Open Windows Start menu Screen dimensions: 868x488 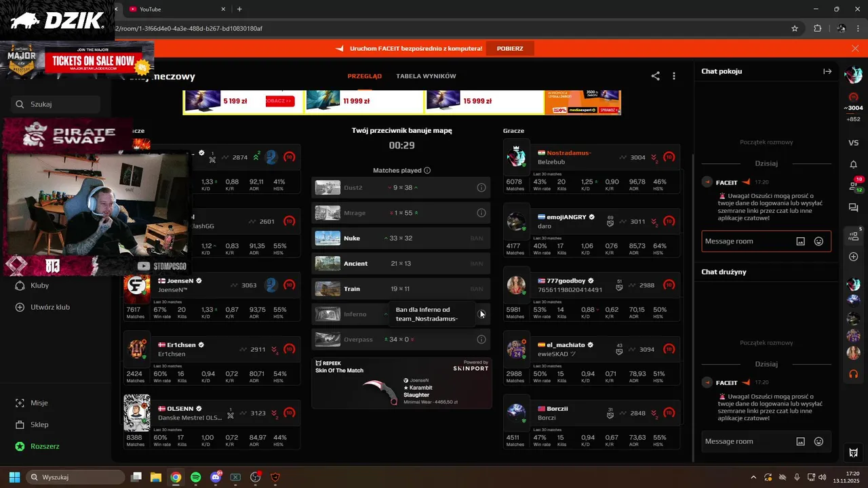tap(14, 477)
